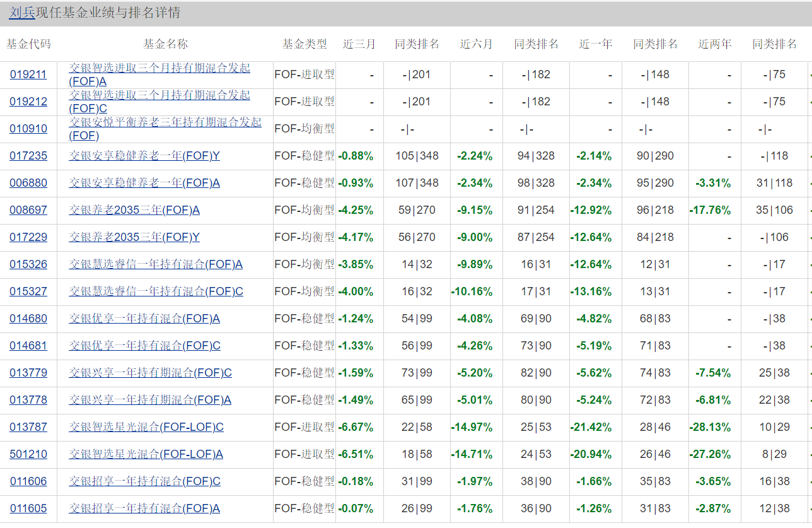Open the 刘兵 manager name link
The width and height of the screenshot is (812, 528).
(22, 13)
